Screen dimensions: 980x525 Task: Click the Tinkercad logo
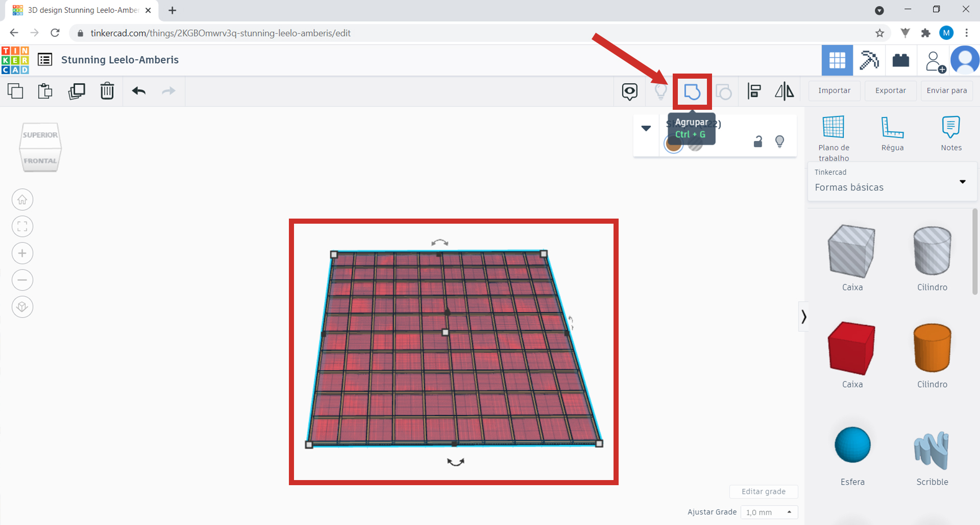coord(15,60)
